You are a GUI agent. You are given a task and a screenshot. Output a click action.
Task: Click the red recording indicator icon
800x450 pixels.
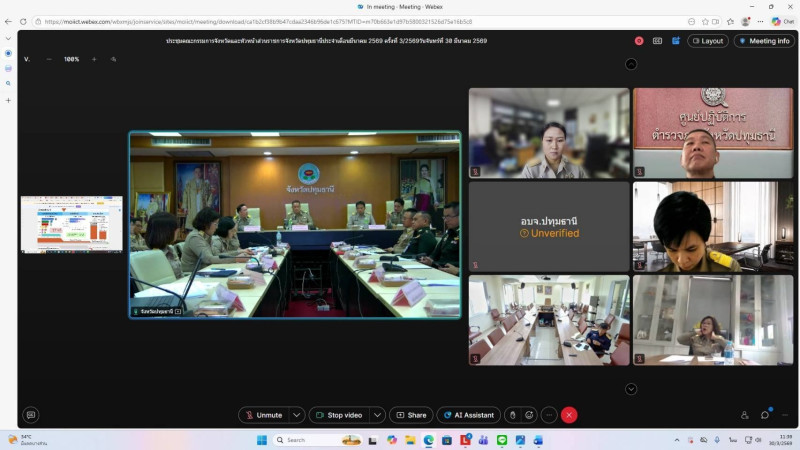(639, 41)
